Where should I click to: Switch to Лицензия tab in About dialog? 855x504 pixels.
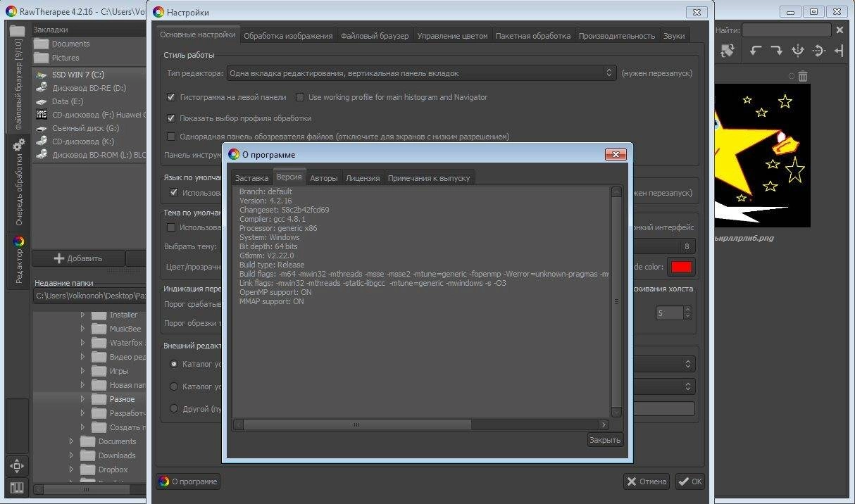click(363, 178)
